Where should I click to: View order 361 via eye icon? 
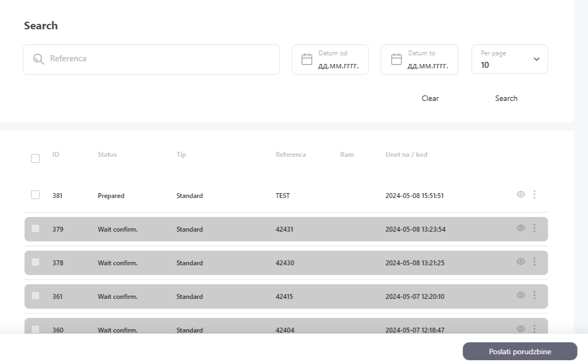point(521,295)
